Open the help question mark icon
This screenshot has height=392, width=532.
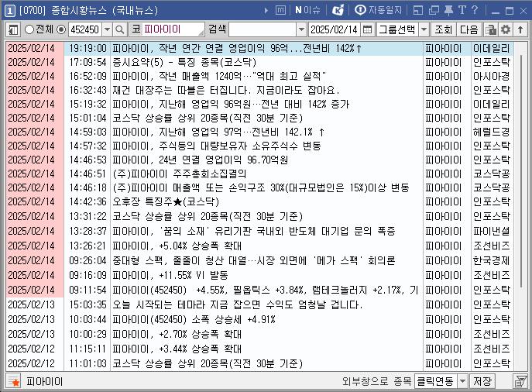coord(475,10)
